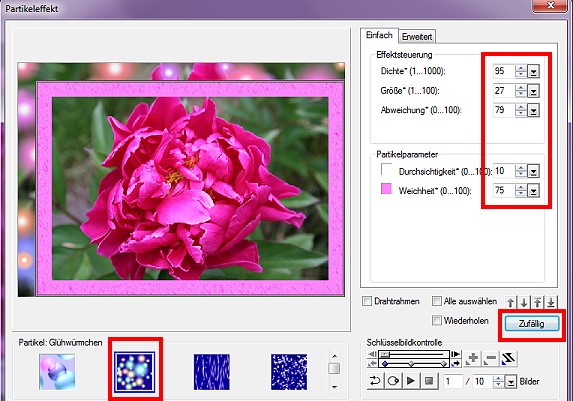573x401 pixels.
Task: Open the Bilder frame count dropdown
Action: coord(511,382)
